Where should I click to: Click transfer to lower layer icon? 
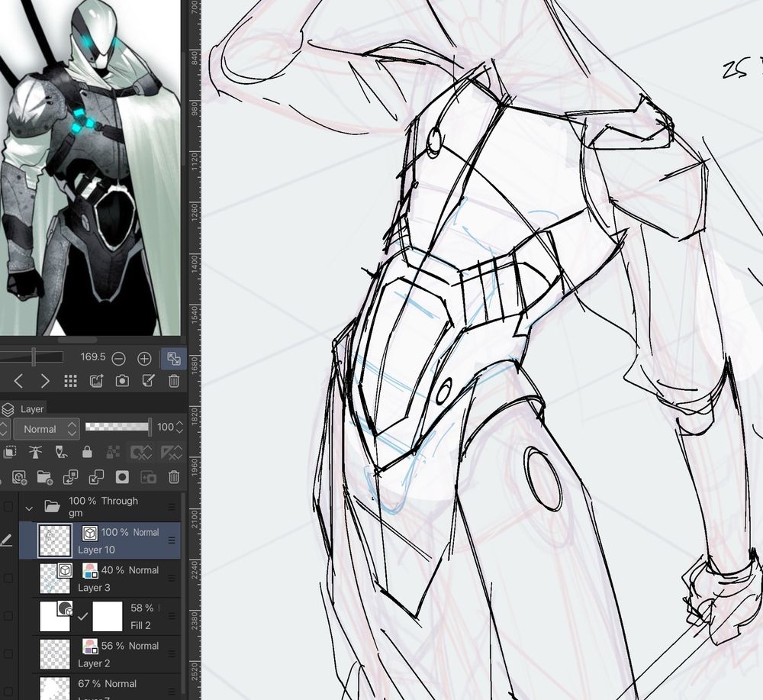click(x=70, y=477)
